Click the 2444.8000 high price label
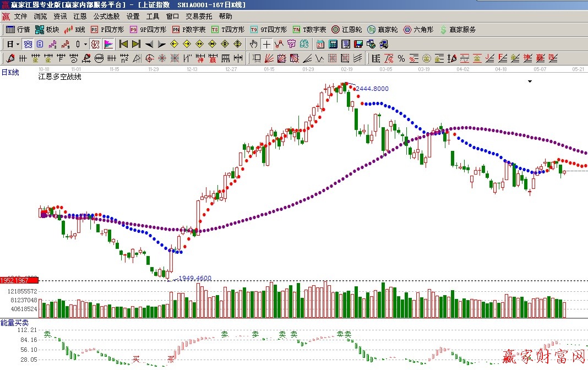Screen dimensions: 588x370 pyautogui.click(x=372, y=89)
